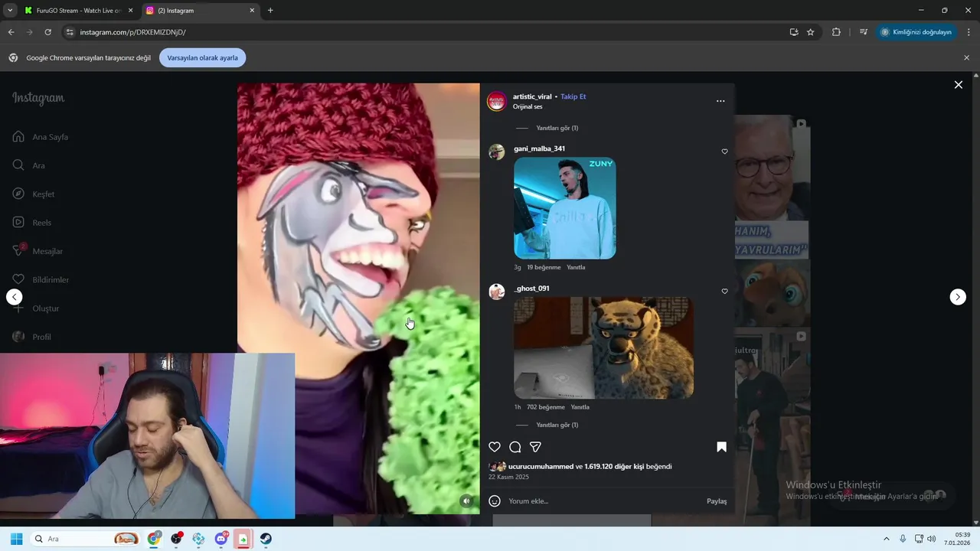Viewport: 980px width, 551px height.
Task: Install the app via the address bar icon
Action: coord(794,32)
